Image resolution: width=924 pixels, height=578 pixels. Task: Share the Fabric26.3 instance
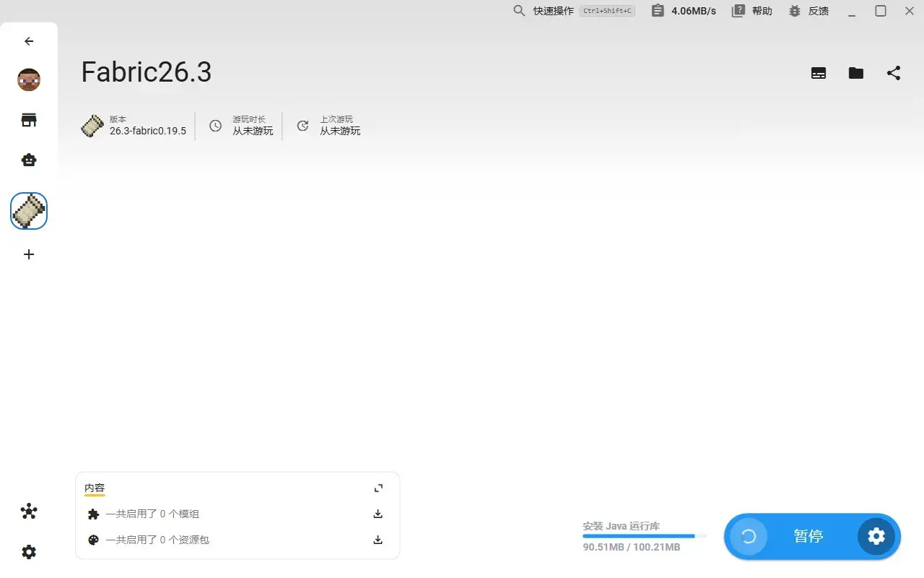point(894,73)
